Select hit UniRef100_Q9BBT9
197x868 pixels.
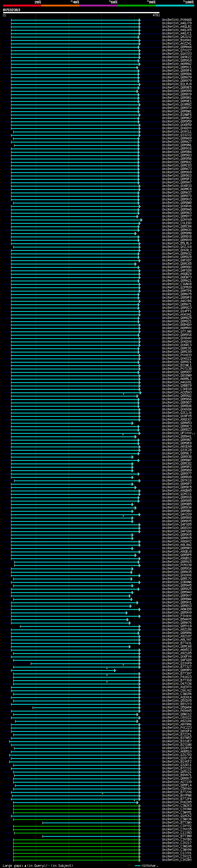click(x=177, y=386)
